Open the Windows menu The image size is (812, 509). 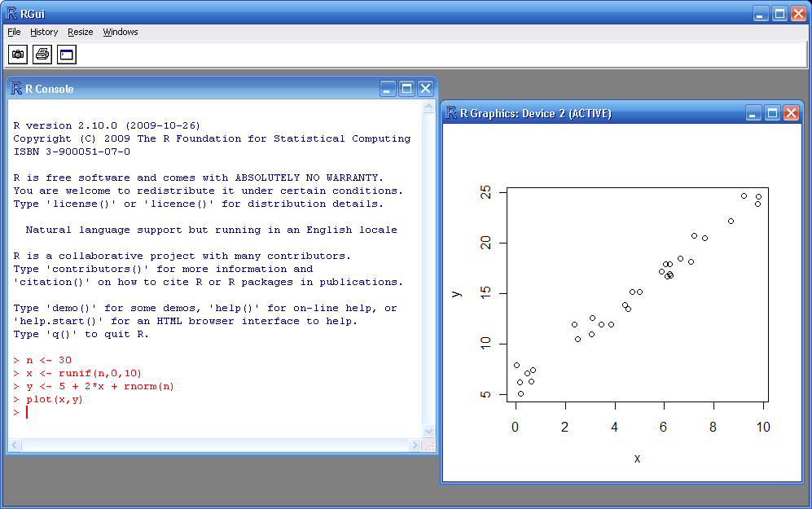coord(121,32)
